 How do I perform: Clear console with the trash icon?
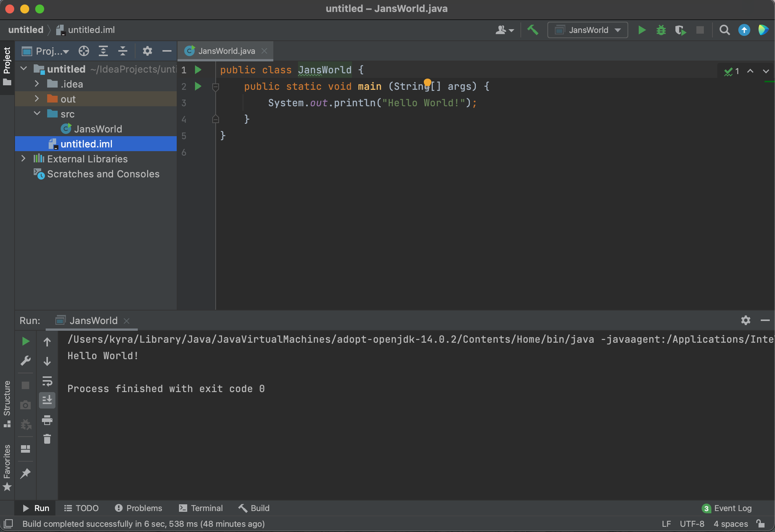coord(47,439)
